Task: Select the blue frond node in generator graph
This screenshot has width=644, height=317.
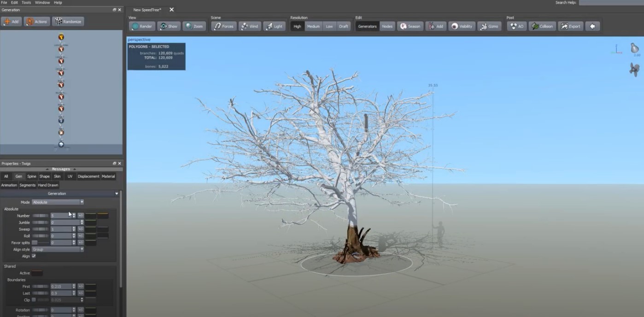Action: [61, 121]
